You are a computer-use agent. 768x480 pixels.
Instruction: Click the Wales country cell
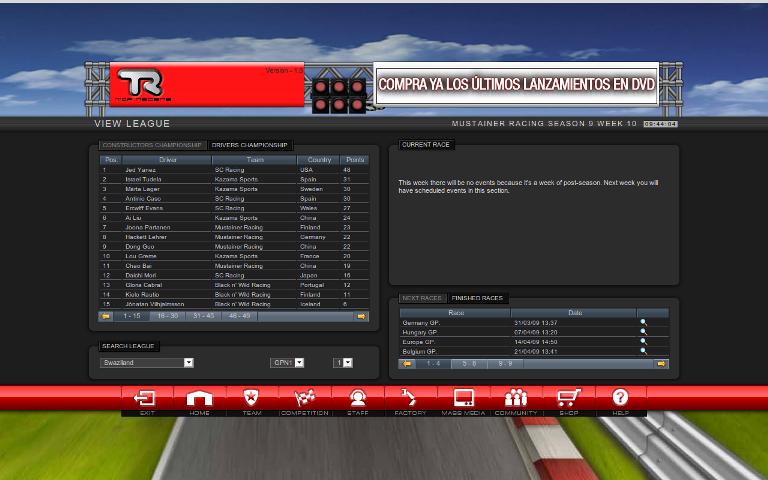(309, 208)
